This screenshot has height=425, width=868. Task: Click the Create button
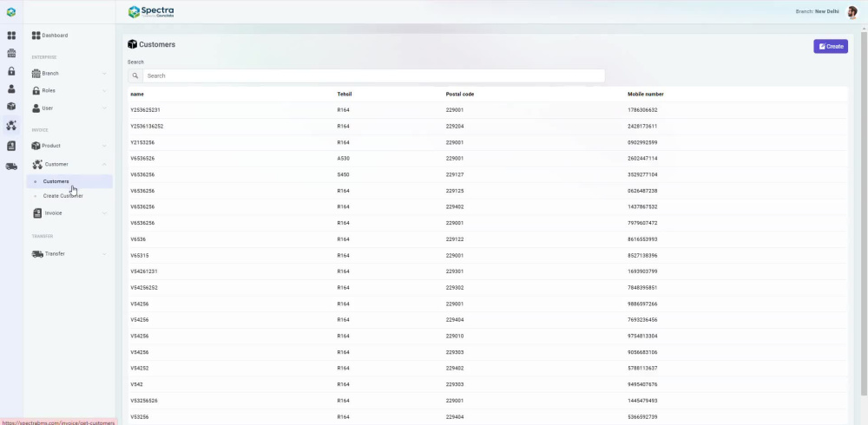pyautogui.click(x=831, y=47)
